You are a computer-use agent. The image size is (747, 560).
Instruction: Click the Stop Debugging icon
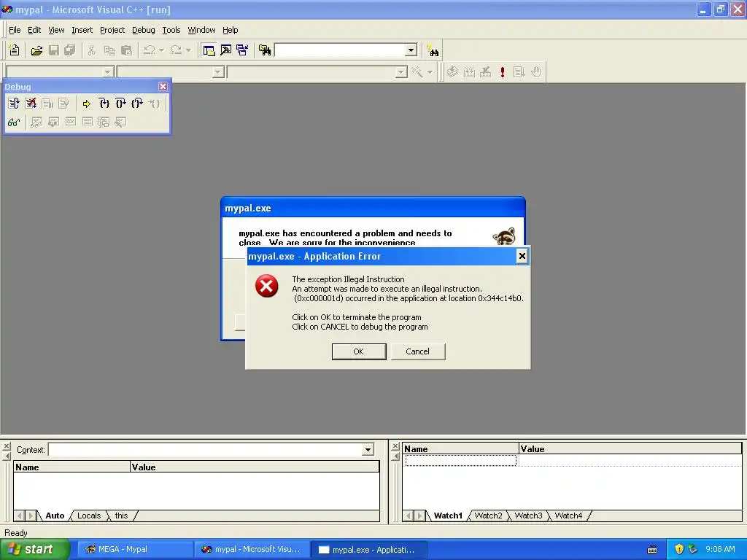click(31, 103)
